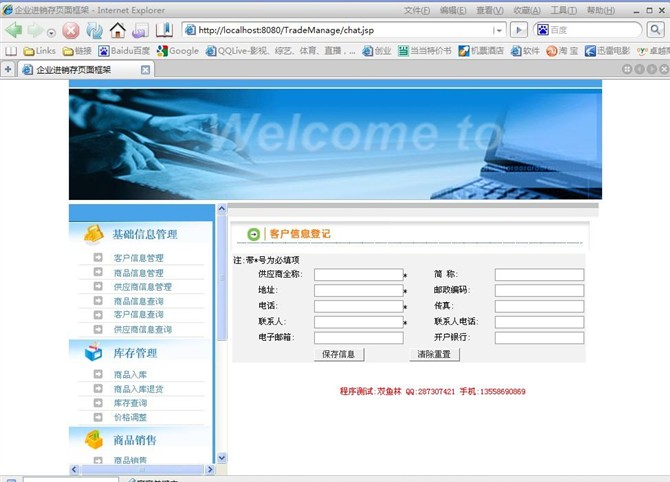Click the 基础信息管理 section icon
This screenshot has width=670, height=482.
coord(94,234)
